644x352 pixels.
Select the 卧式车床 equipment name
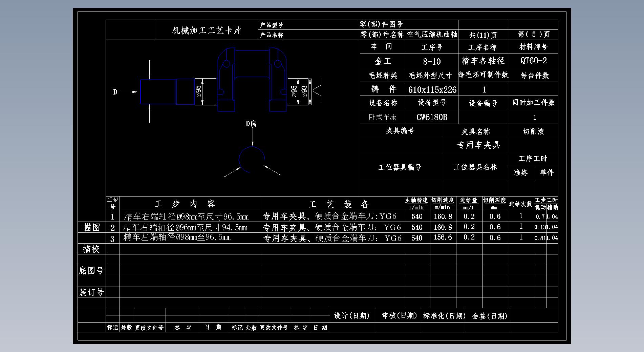pos(383,117)
